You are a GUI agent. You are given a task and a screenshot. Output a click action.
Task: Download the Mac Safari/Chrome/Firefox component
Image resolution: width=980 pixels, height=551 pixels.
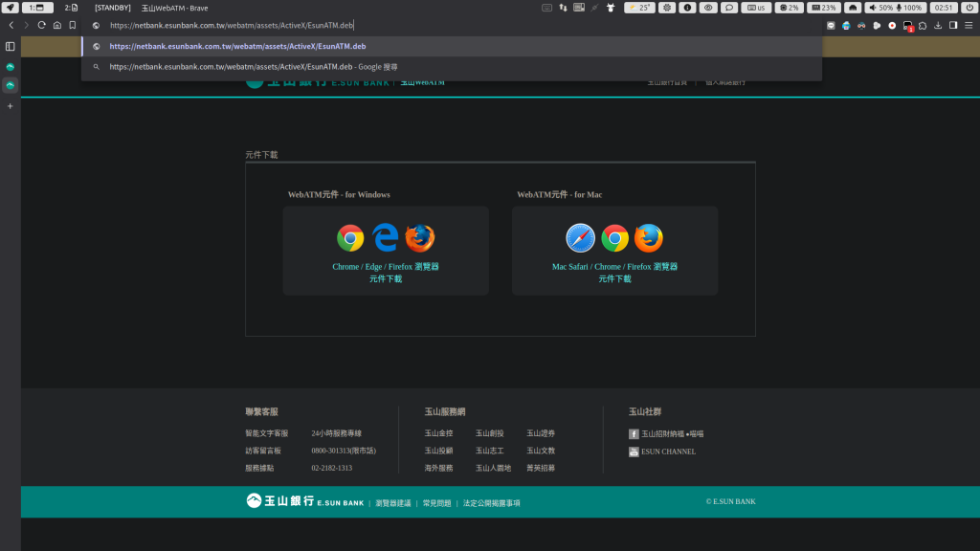tap(615, 273)
